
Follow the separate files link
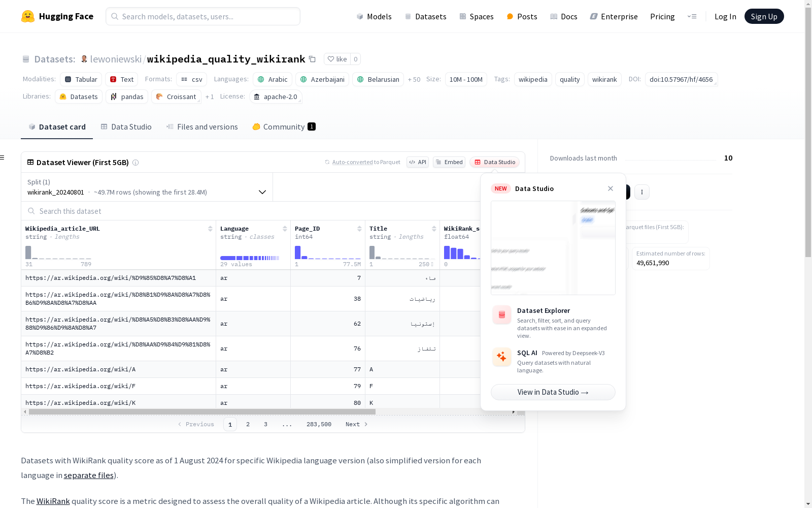coord(89,475)
